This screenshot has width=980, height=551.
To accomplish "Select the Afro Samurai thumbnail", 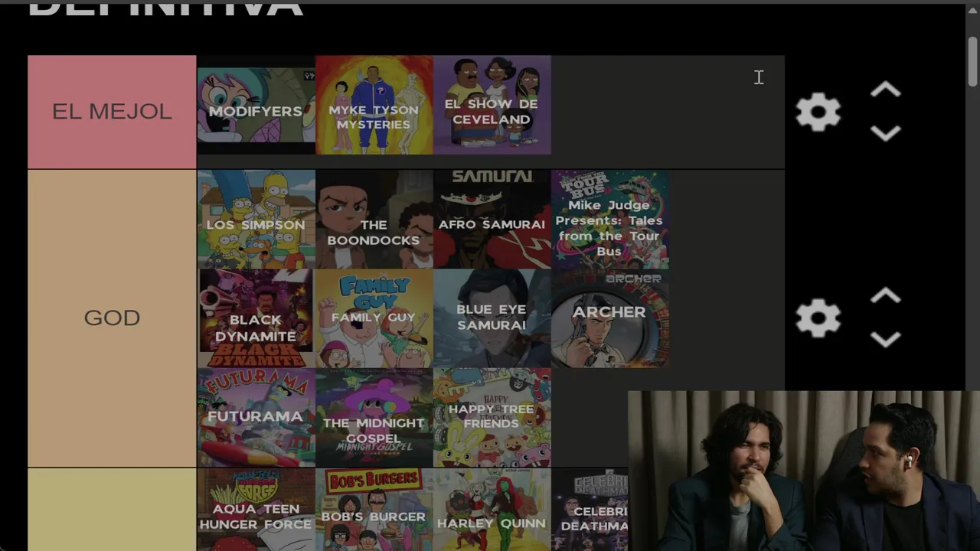I will pyautogui.click(x=492, y=219).
